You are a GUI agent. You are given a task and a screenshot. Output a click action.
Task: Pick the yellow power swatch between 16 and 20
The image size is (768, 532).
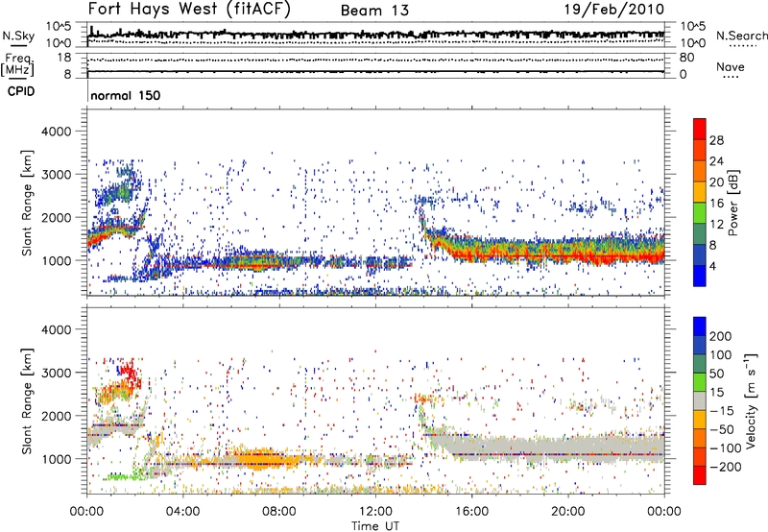(x=700, y=193)
